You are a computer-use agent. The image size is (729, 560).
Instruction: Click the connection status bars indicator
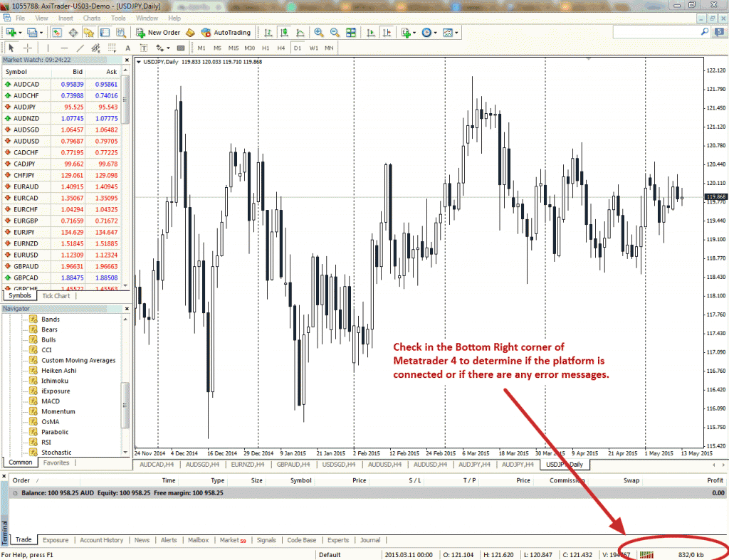coord(646,554)
